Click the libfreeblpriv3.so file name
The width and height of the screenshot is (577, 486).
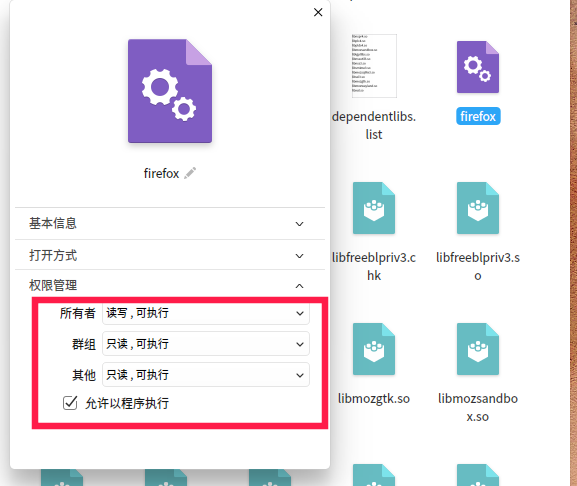coord(478,266)
